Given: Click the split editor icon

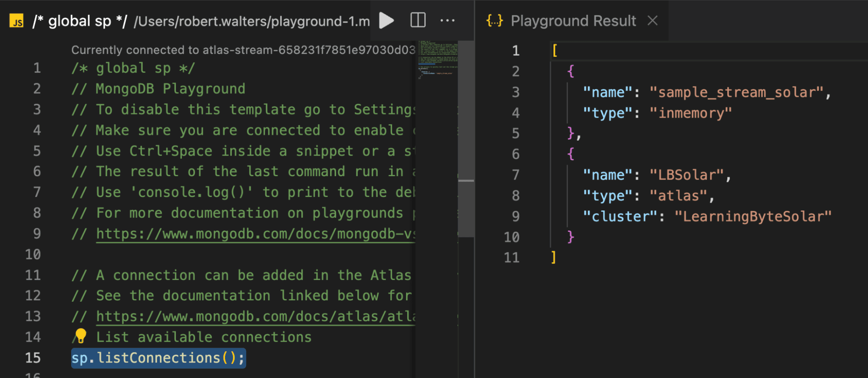Looking at the screenshot, I should click(418, 20).
